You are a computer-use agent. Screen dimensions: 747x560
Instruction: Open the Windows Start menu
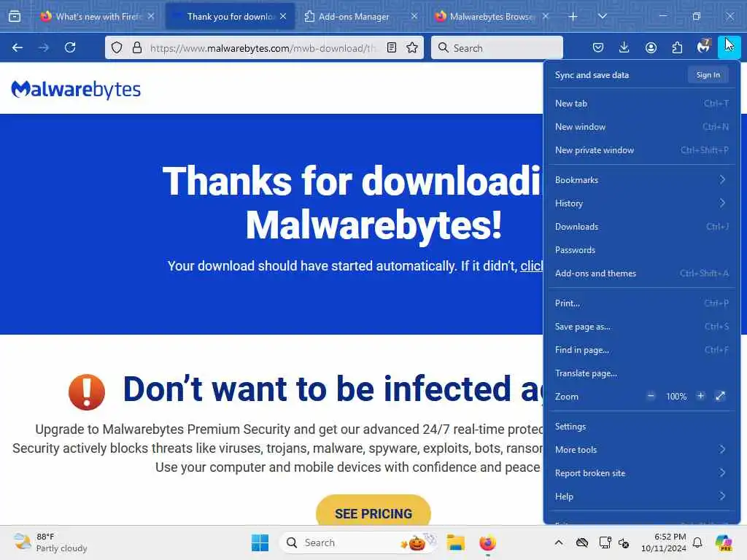click(260, 542)
